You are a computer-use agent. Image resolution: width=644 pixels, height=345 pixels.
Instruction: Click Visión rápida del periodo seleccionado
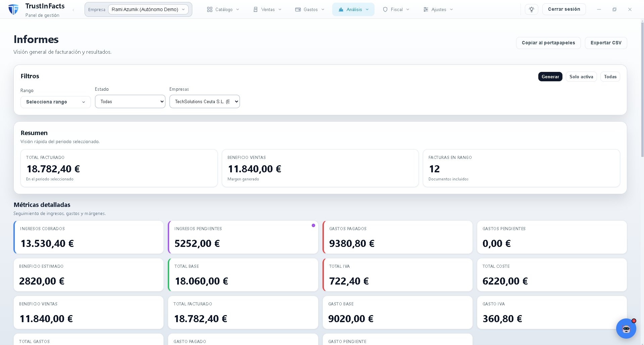pyautogui.click(x=60, y=142)
